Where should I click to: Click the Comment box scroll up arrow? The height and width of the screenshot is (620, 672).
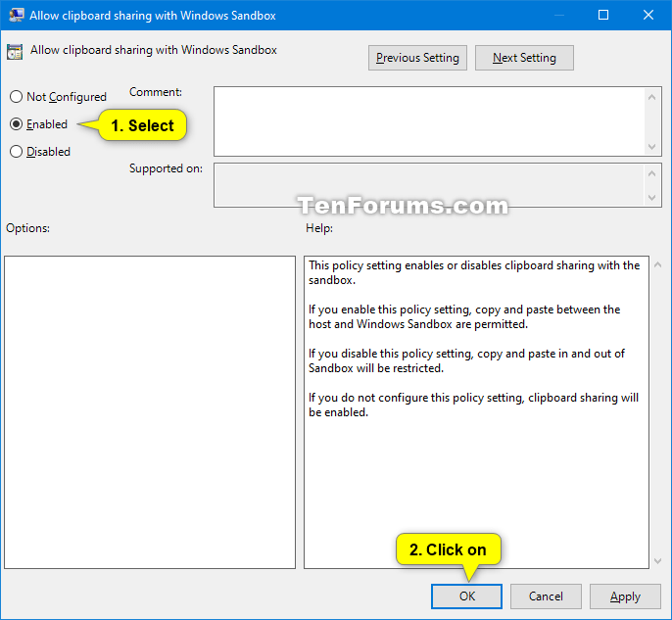click(x=651, y=97)
